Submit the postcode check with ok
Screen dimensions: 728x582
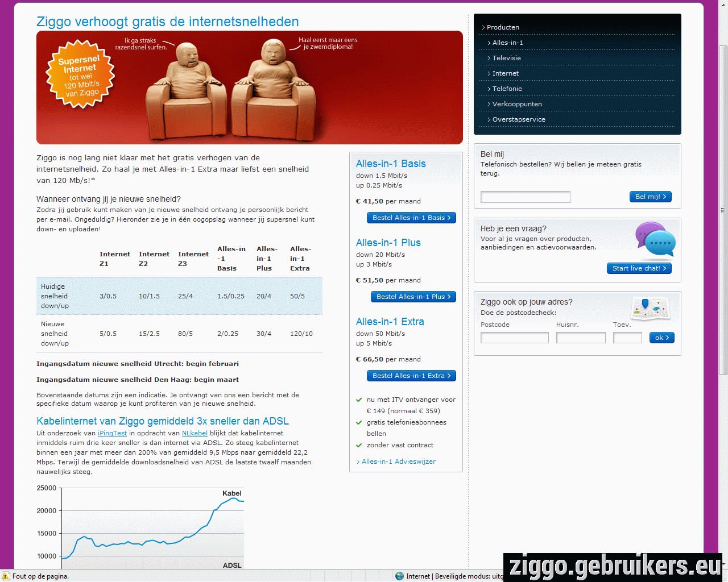pos(662,338)
